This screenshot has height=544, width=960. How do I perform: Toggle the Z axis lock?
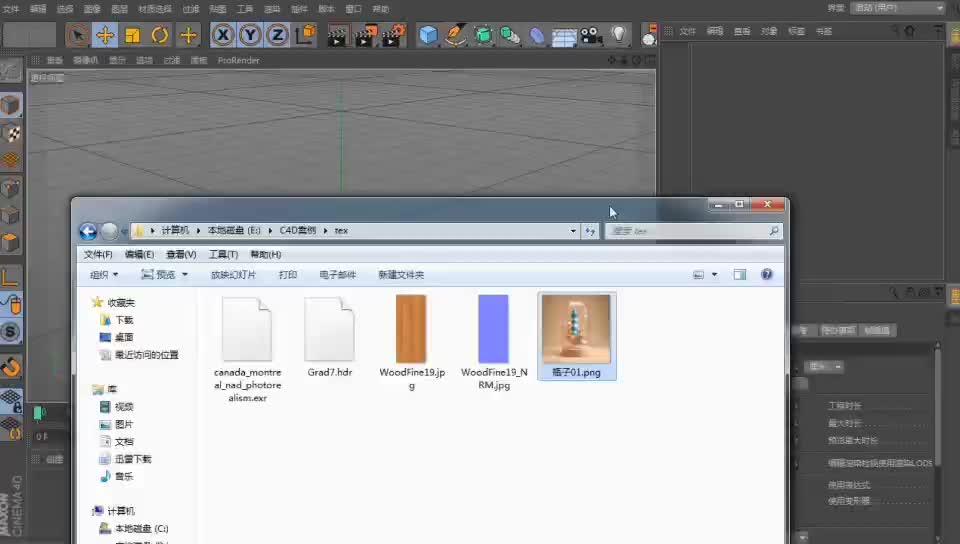point(277,35)
